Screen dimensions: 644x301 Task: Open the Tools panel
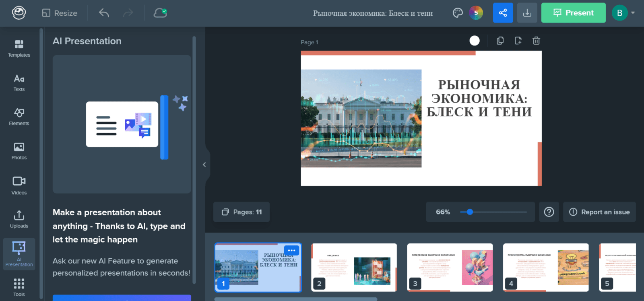19,287
